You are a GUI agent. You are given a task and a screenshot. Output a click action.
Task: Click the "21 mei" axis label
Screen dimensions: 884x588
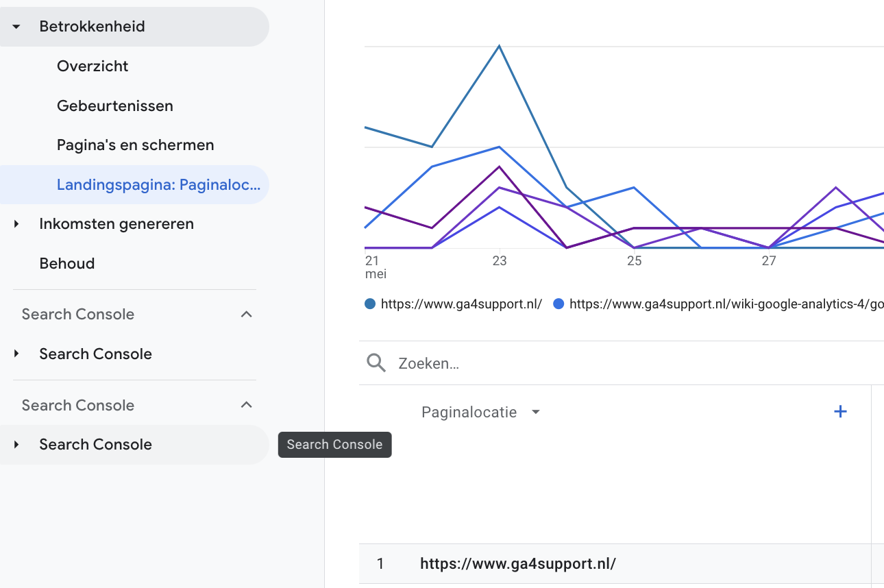tap(376, 267)
